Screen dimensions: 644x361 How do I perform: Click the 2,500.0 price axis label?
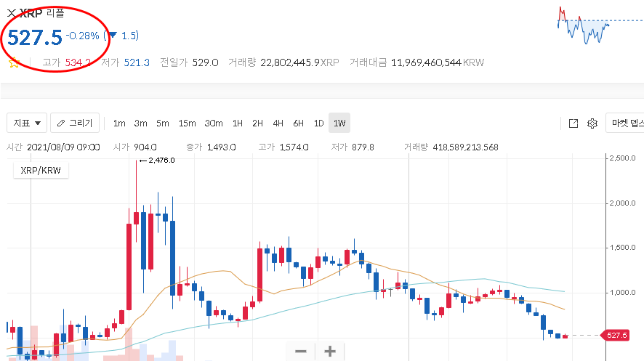click(x=622, y=158)
